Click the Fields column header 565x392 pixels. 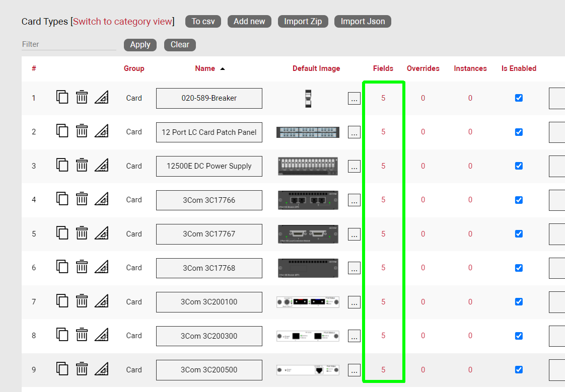[x=383, y=68]
